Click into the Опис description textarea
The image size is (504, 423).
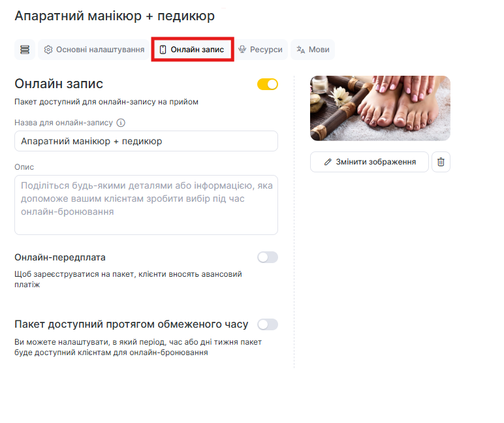point(146,205)
